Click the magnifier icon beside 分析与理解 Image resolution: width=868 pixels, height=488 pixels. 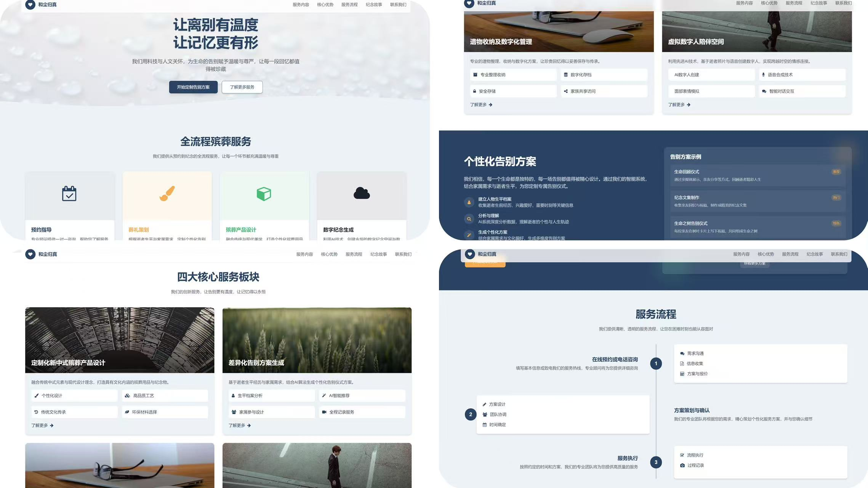pos(469,219)
